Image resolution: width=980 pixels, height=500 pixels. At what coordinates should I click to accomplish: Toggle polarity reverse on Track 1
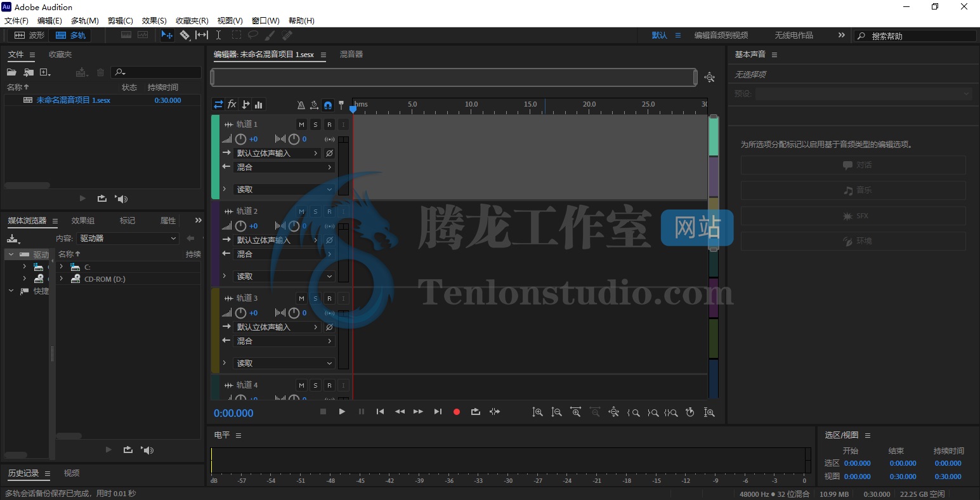(x=329, y=153)
